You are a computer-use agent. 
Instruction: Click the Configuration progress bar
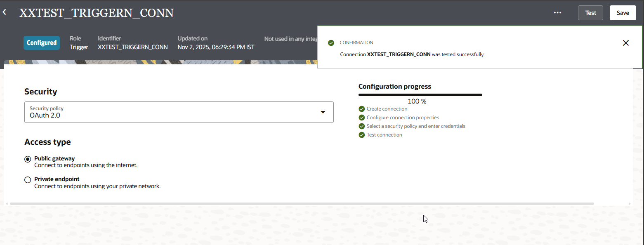click(x=420, y=95)
